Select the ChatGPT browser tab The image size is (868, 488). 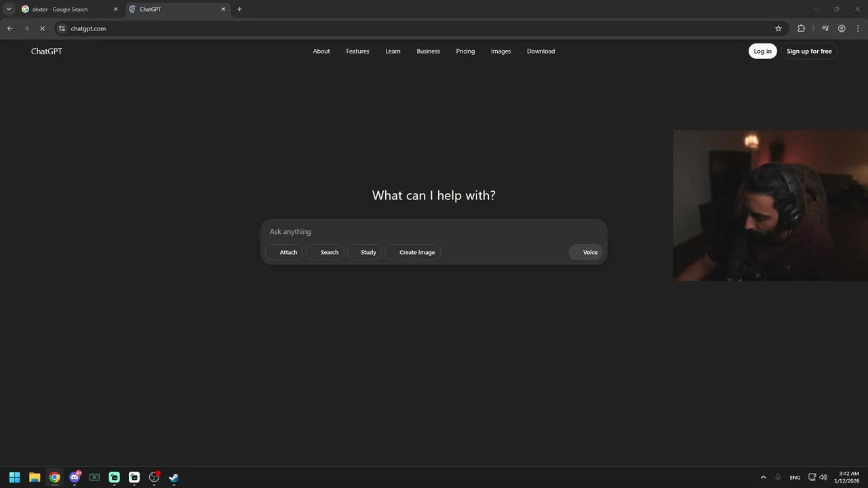178,9
